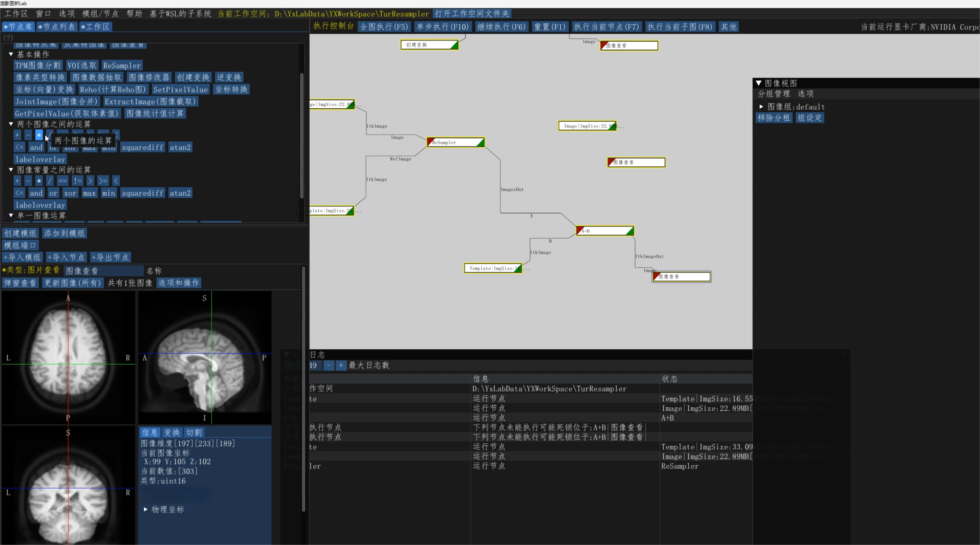Click the 弹窗查看 button
The height and width of the screenshot is (545, 980).
pyautogui.click(x=20, y=282)
